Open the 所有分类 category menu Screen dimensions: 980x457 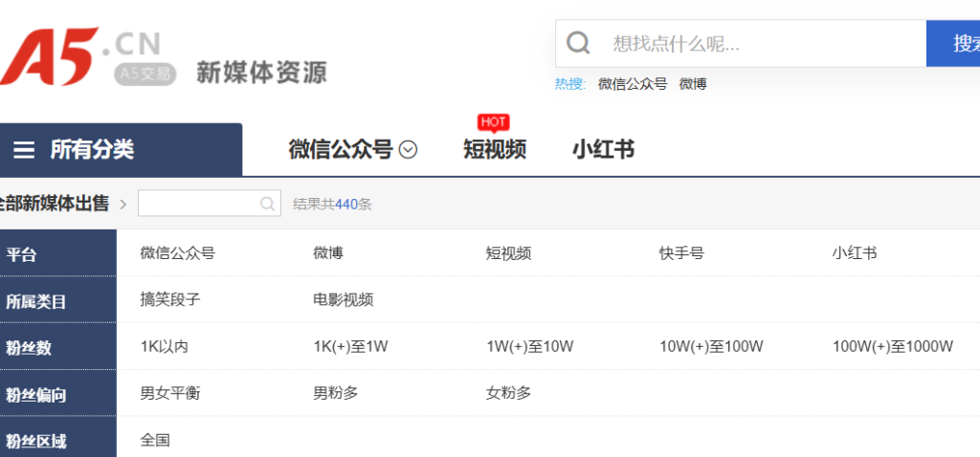point(92,150)
